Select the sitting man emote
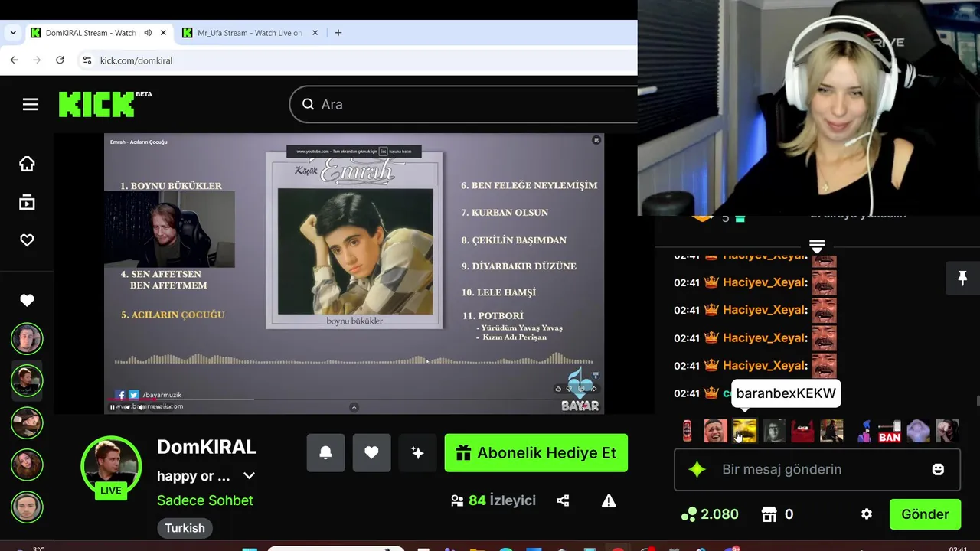980x551 pixels. click(832, 431)
